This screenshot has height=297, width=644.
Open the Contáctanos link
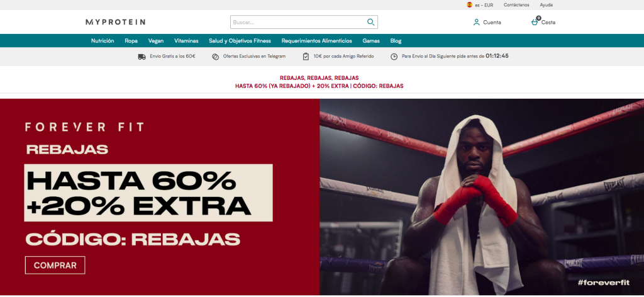[516, 4]
